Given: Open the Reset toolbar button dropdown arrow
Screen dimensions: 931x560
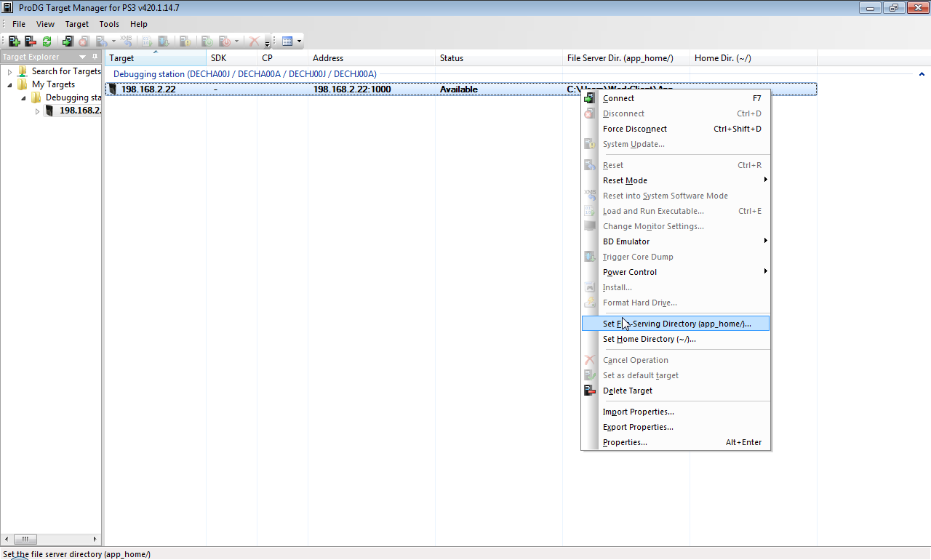Looking at the screenshot, I should pyautogui.click(x=113, y=41).
